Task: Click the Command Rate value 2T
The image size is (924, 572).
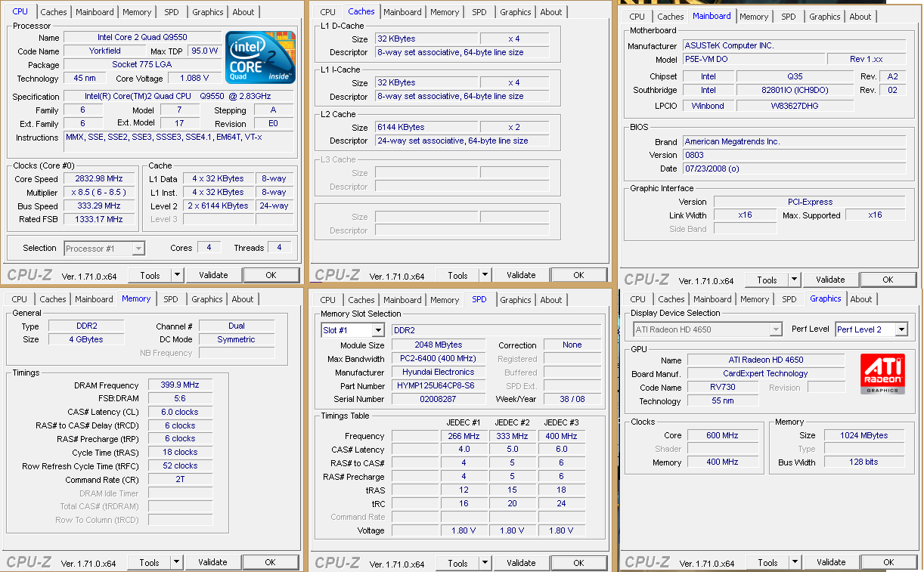Action: (180, 480)
